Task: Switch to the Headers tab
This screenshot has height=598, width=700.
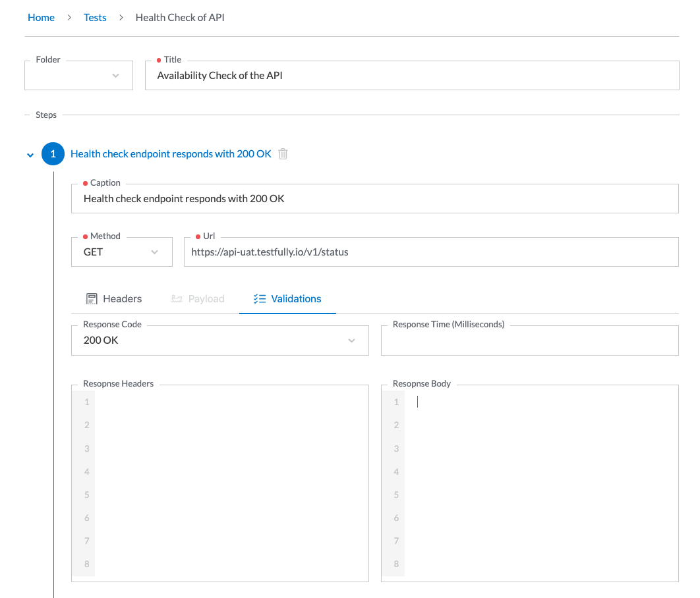Action: tap(114, 299)
